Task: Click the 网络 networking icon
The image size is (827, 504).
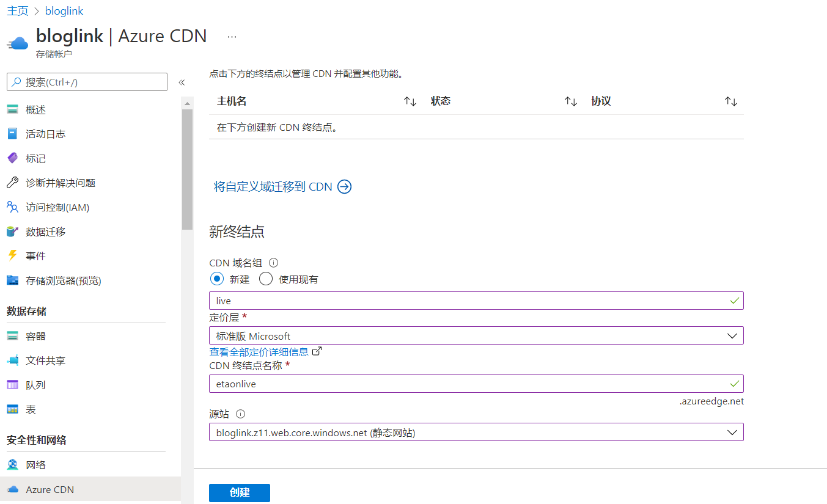Action: (13, 465)
